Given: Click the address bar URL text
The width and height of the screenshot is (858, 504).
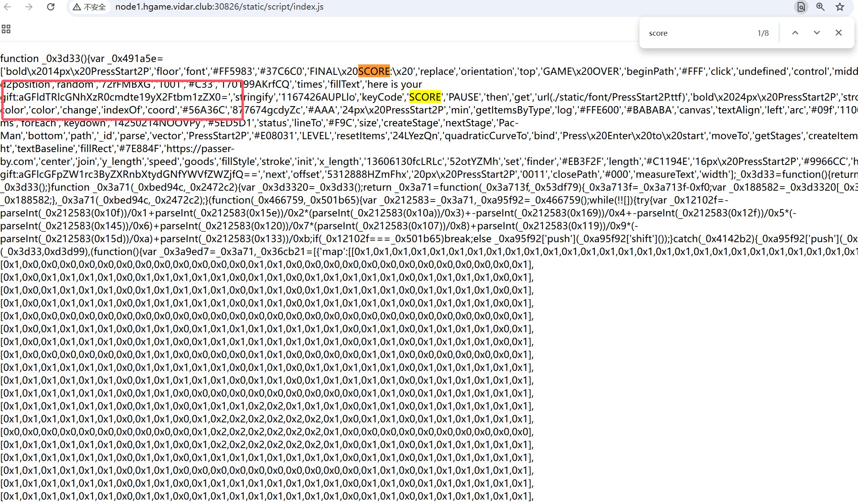Looking at the screenshot, I should [219, 7].
